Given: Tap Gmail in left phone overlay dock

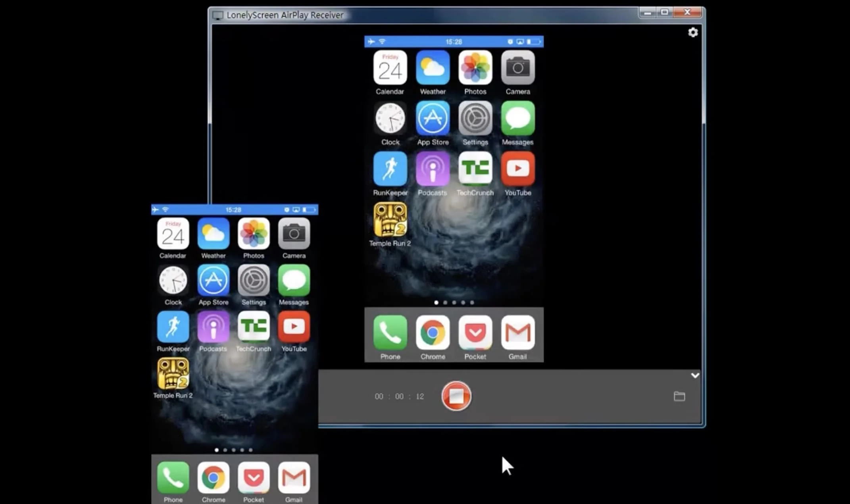Looking at the screenshot, I should click(294, 477).
